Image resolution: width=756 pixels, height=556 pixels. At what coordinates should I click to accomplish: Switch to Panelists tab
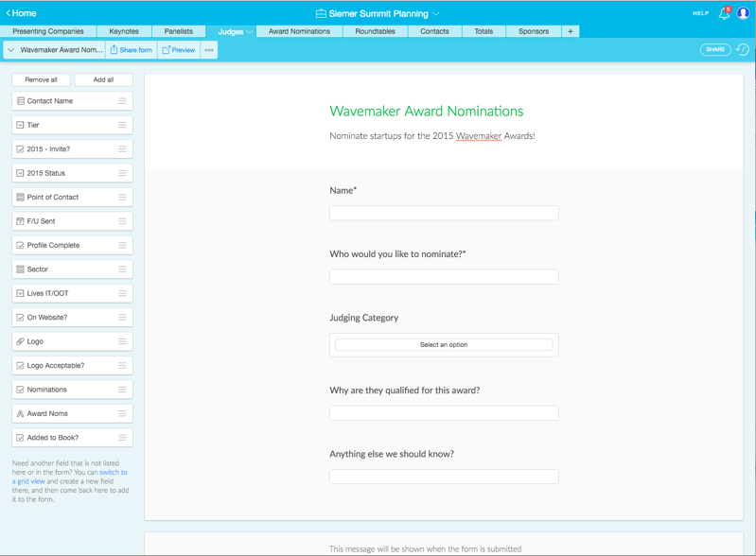coord(179,31)
